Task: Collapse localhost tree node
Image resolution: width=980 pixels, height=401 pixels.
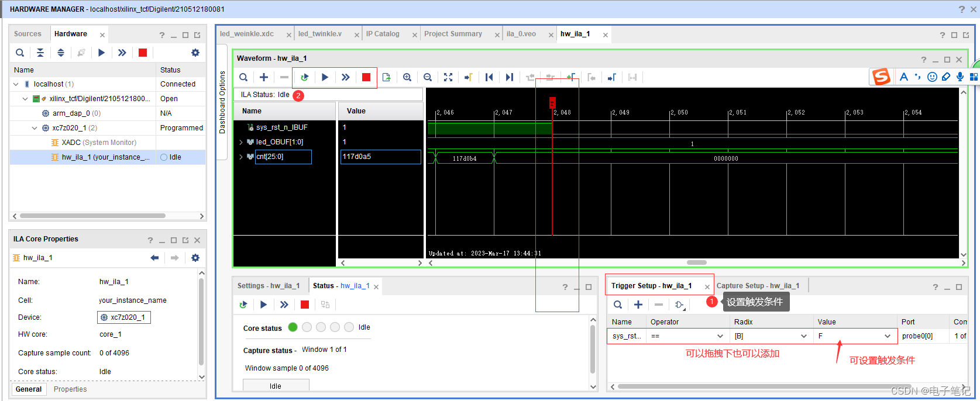Action: tap(16, 84)
